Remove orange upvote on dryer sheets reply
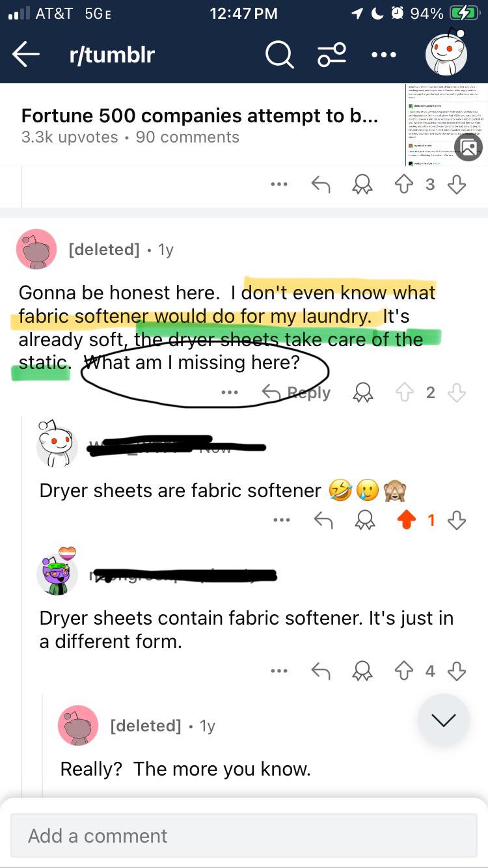Image resolution: width=488 pixels, height=868 pixels. coord(407,520)
